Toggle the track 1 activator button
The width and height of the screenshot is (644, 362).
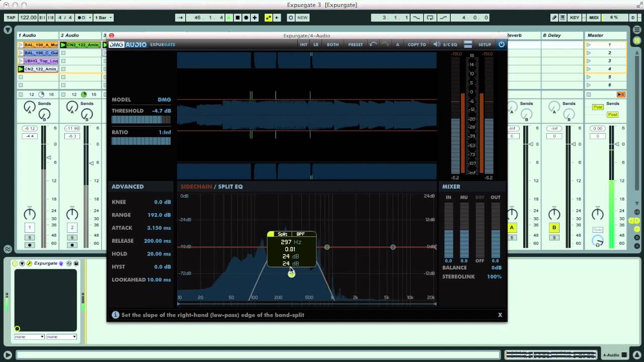point(30,228)
